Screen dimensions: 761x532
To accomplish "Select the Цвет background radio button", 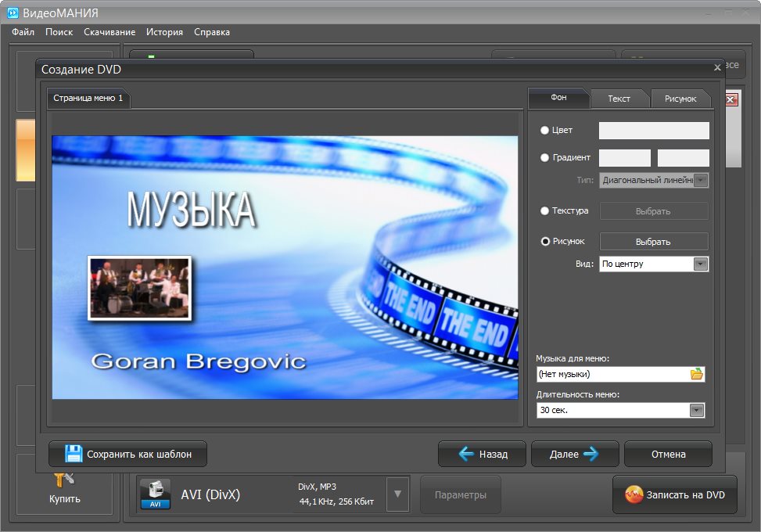I will pyautogui.click(x=544, y=130).
